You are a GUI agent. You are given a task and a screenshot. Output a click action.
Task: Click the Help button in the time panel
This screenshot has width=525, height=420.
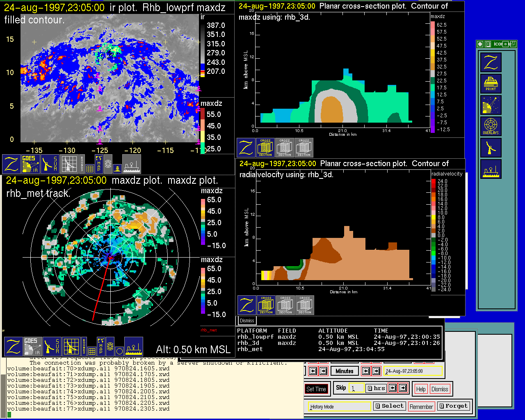(421, 389)
